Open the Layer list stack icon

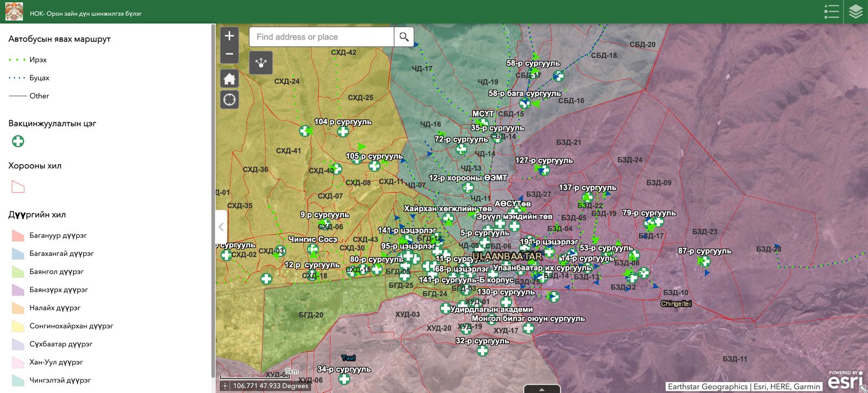856,11
